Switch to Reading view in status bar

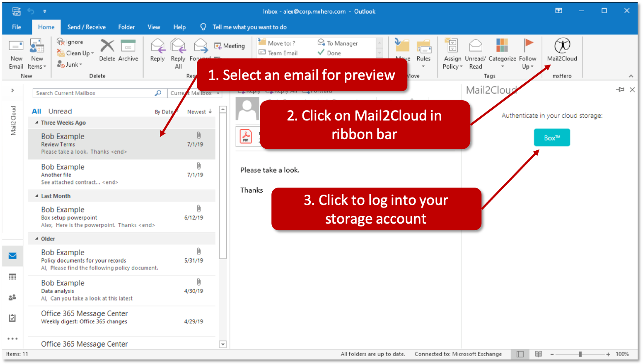(538, 354)
